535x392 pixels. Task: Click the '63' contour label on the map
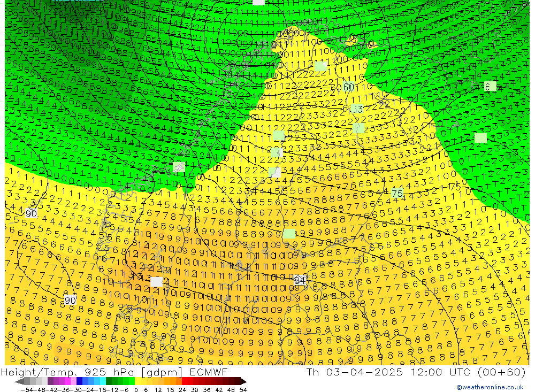(357, 109)
